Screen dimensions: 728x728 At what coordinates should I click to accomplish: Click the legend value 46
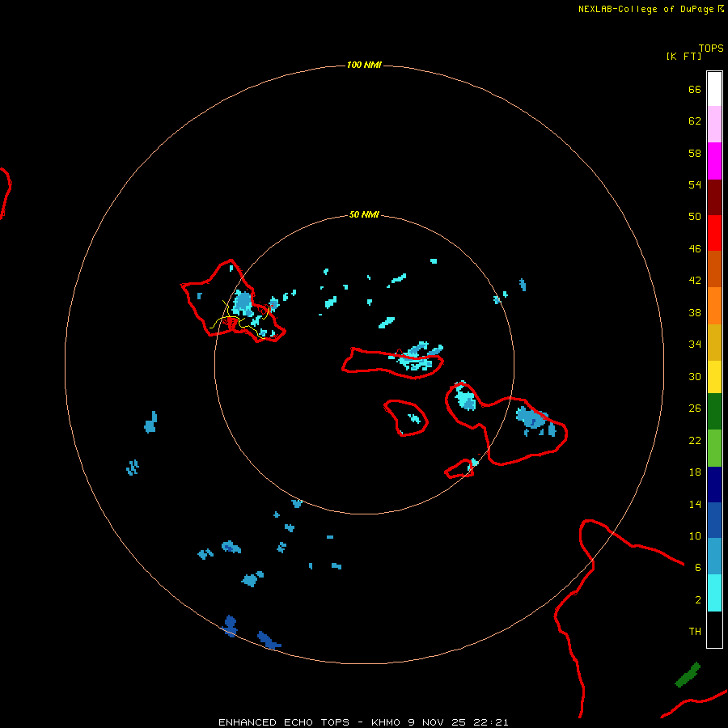point(695,249)
